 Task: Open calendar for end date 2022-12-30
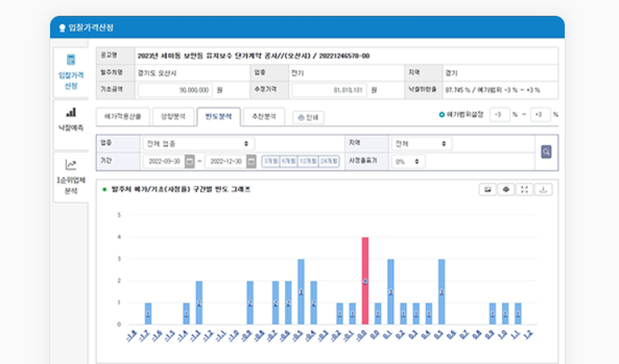[x=251, y=161]
